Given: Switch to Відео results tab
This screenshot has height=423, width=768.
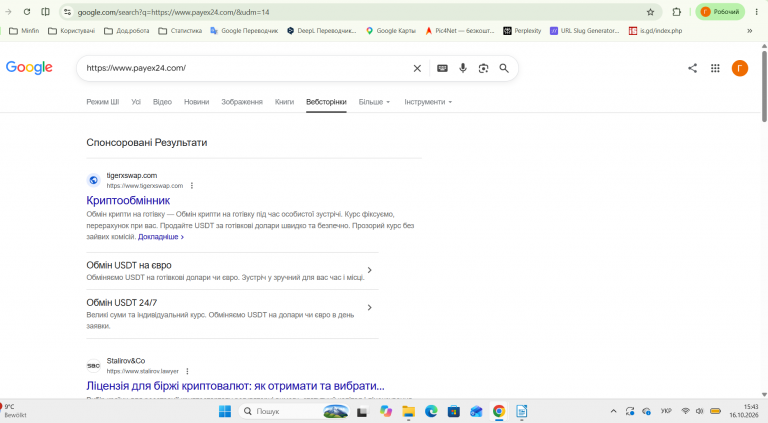Looking at the screenshot, I should pos(162,102).
